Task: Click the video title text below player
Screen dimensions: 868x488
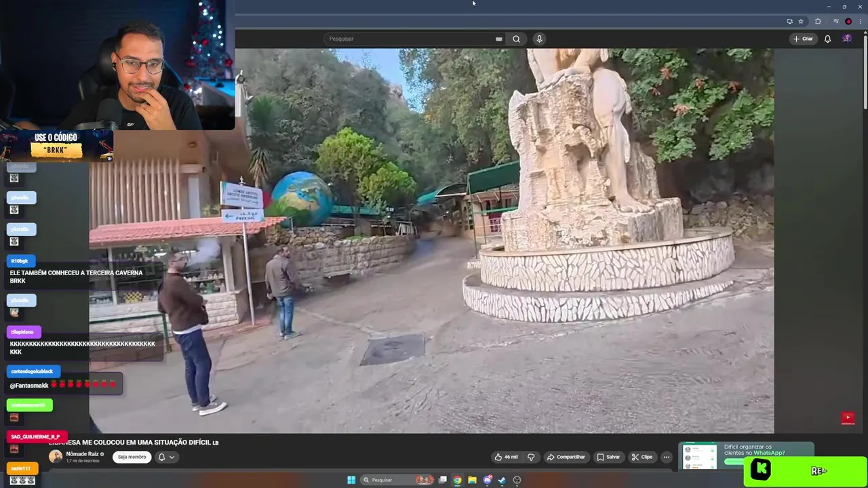Action: tap(134, 442)
